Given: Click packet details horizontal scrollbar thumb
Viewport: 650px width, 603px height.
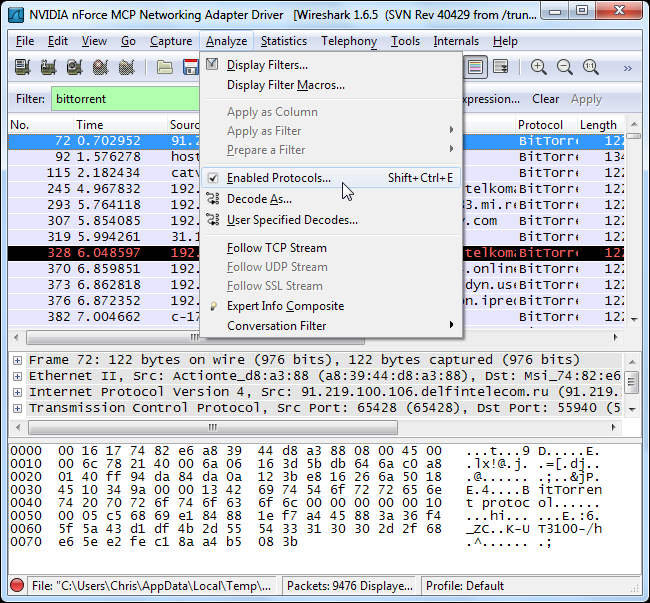Looking at the screenshot, I should [213, 427].
